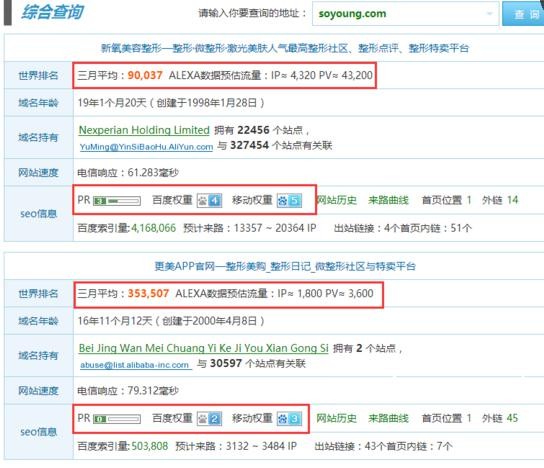Click the soyoung.com address input field
Screen dimensions: 544x468
pyautogui.click(x=405, y=14)
